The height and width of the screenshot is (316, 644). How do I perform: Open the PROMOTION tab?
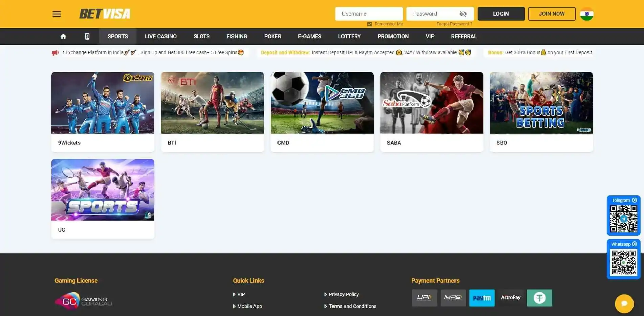[x=393, y=36]
